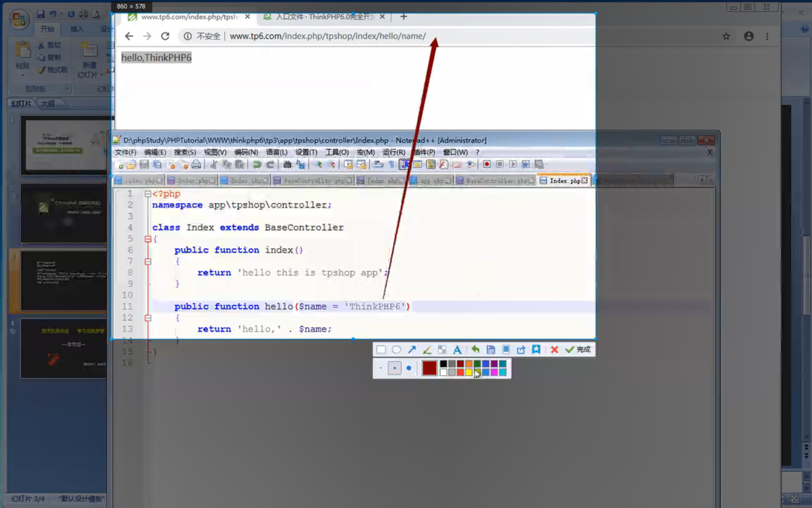Collapse the index function fold at line 7
Image resolution: width=812 pixels, height=508 pixels.
pyautogui.click(x=148, y=261)
